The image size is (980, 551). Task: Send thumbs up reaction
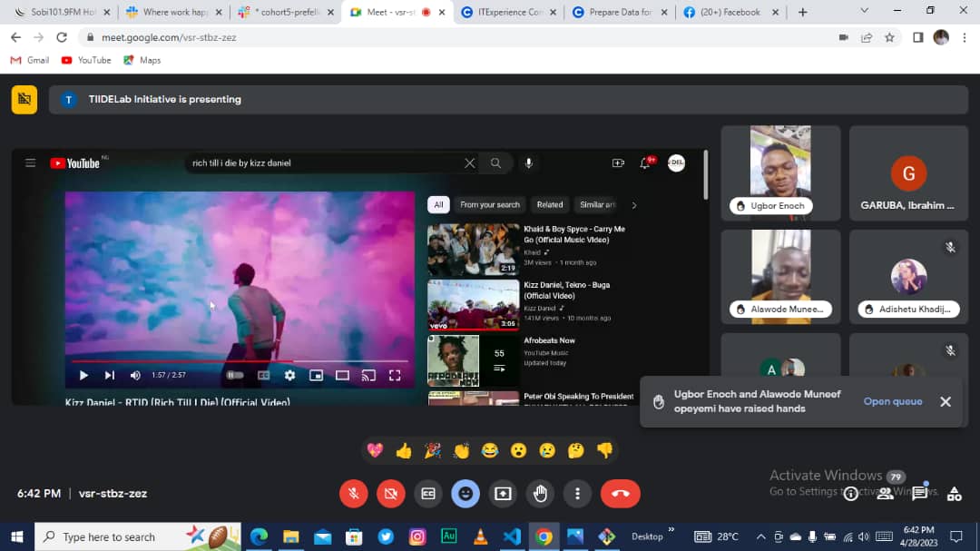404,450
